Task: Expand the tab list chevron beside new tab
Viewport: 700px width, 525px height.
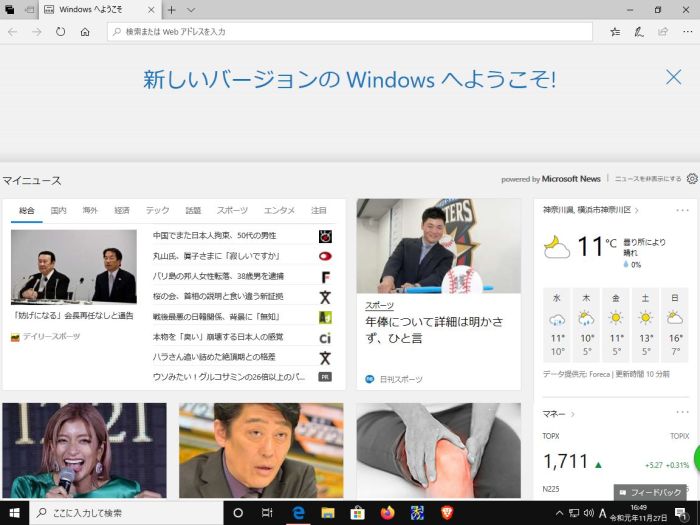Action: point(191,9)
